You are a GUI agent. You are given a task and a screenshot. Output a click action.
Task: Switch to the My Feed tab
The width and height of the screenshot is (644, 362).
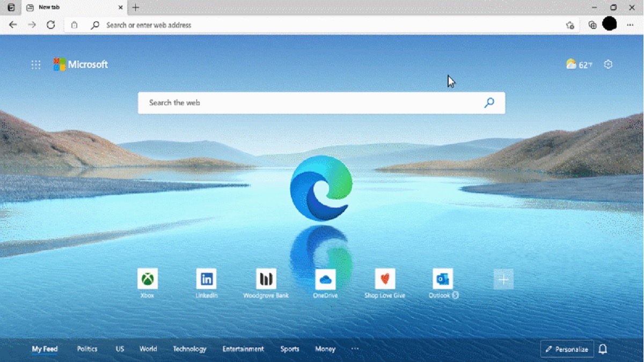coord(45,349)
